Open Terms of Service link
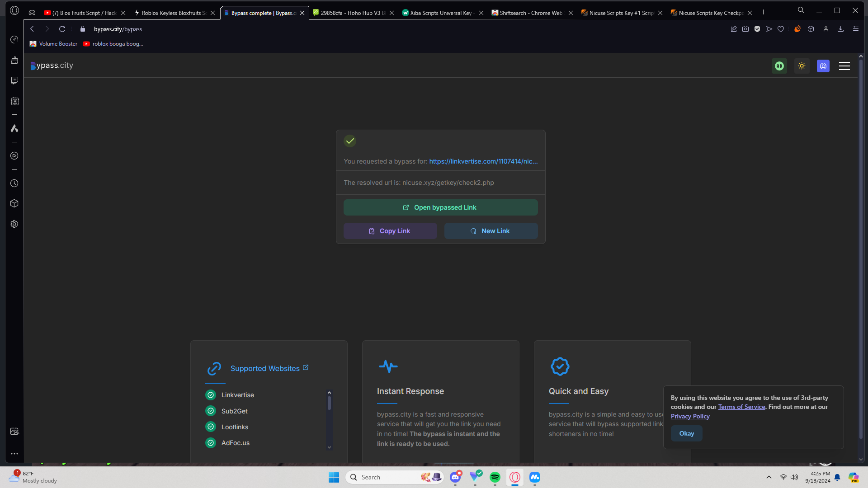 pyautogui.click(x=741, y=407)
